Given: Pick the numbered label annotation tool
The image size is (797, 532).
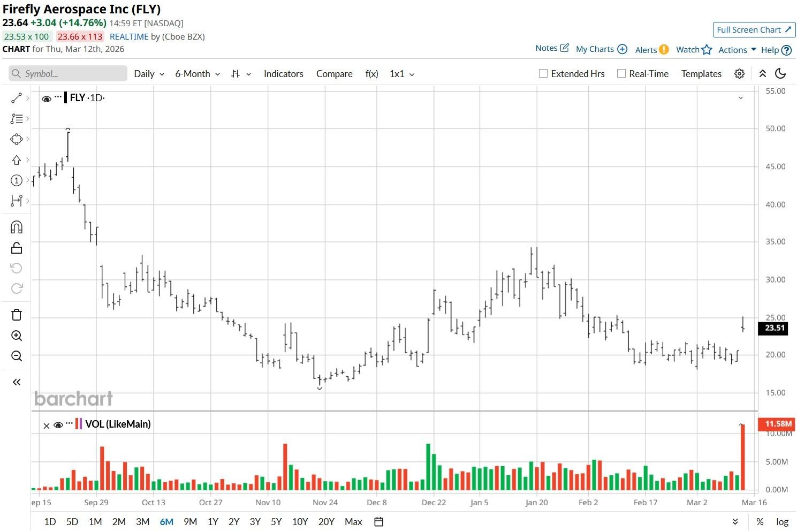Looking at the screenshot, I should 17,180.
